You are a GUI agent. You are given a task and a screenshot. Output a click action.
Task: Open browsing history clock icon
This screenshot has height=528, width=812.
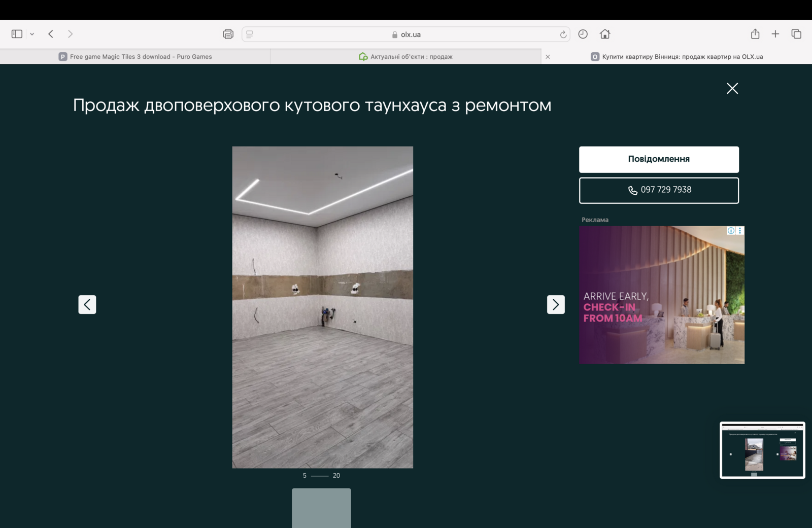pos(583,34)
